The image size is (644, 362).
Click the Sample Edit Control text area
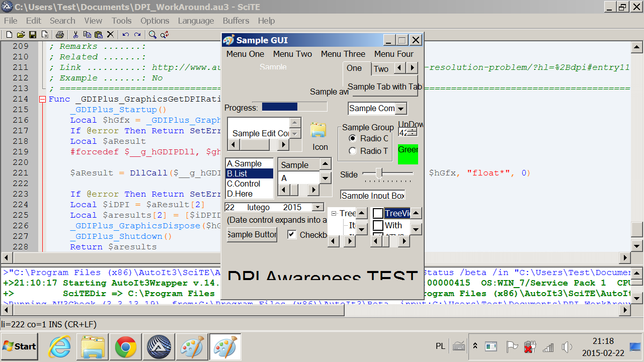[259, 128]
